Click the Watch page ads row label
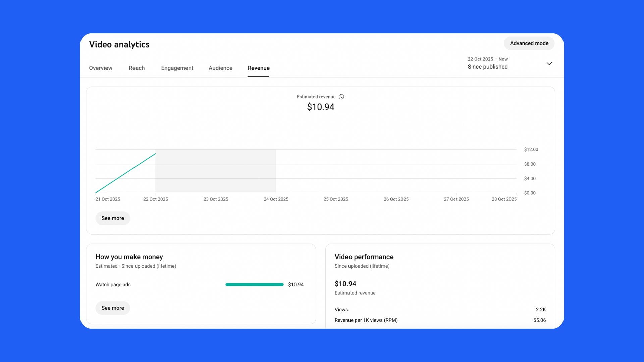Image resolution: width=644 pixels, height=362 pixels. [x=113, y=285]
